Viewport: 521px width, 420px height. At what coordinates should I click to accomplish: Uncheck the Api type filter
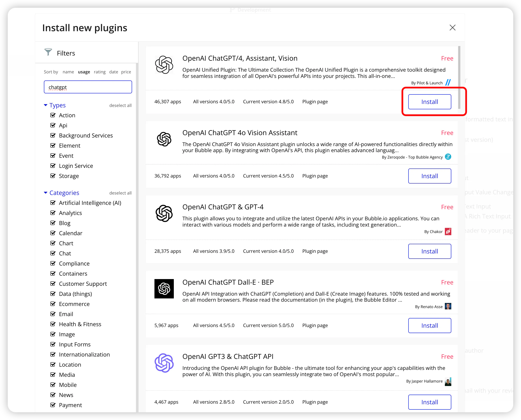point(53,125)
